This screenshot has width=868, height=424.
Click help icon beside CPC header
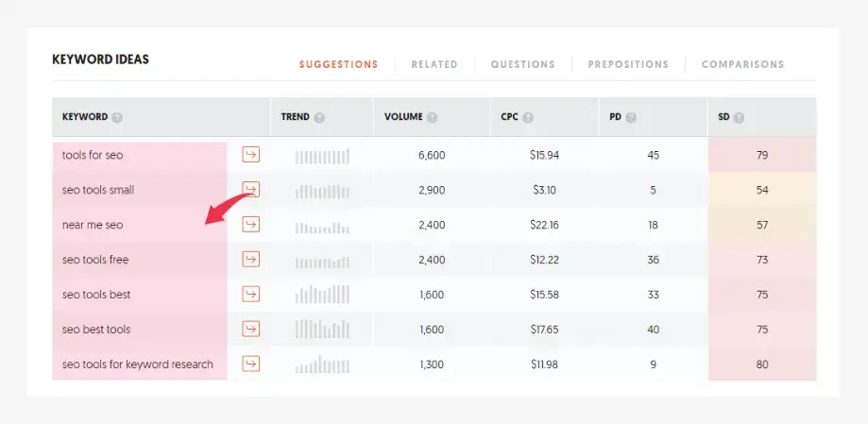point(528,118)
